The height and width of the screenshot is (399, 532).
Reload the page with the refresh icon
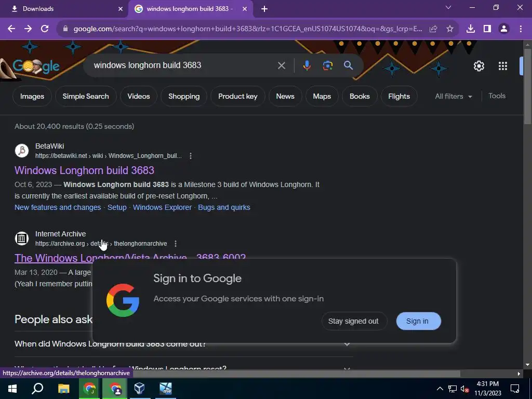click(45, 29)
